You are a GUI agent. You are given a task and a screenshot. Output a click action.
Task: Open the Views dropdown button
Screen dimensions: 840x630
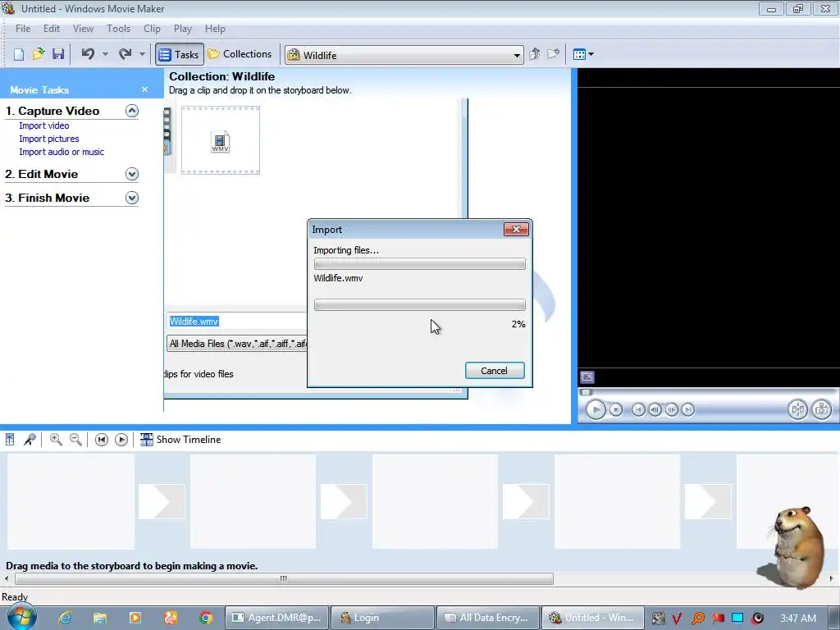(x=583, y=54)
